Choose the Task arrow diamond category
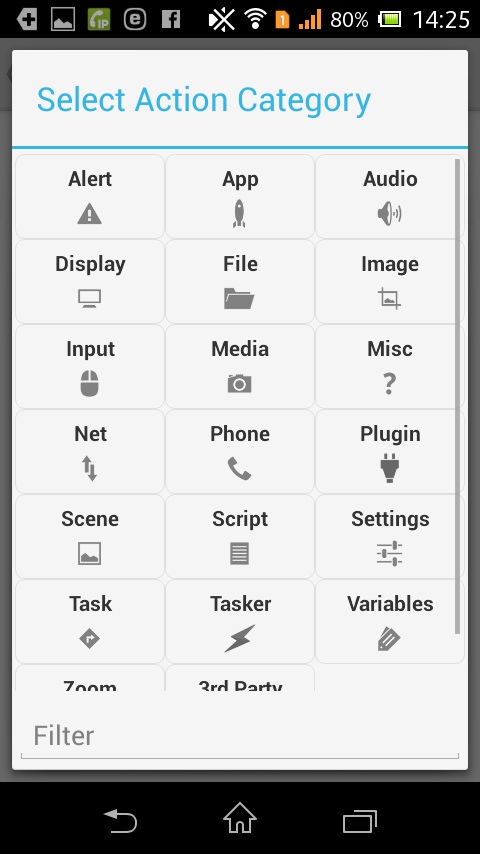Screen dimensions: 480x854 (90, 621)
